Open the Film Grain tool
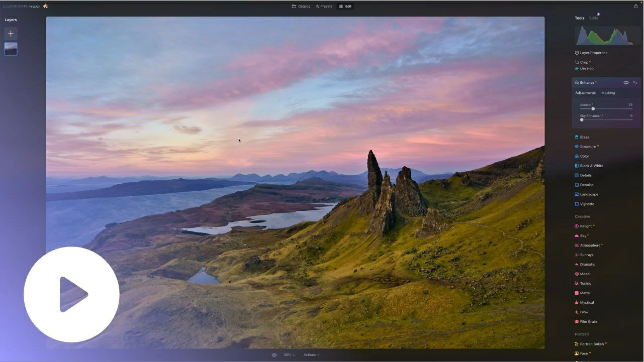This screenshot has height=362, width=644. point(586,322)
